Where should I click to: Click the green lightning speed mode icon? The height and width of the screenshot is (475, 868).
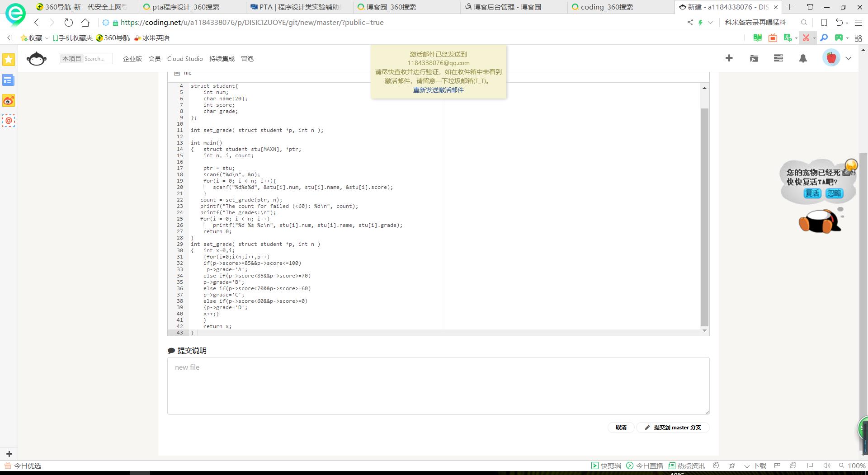700,23
